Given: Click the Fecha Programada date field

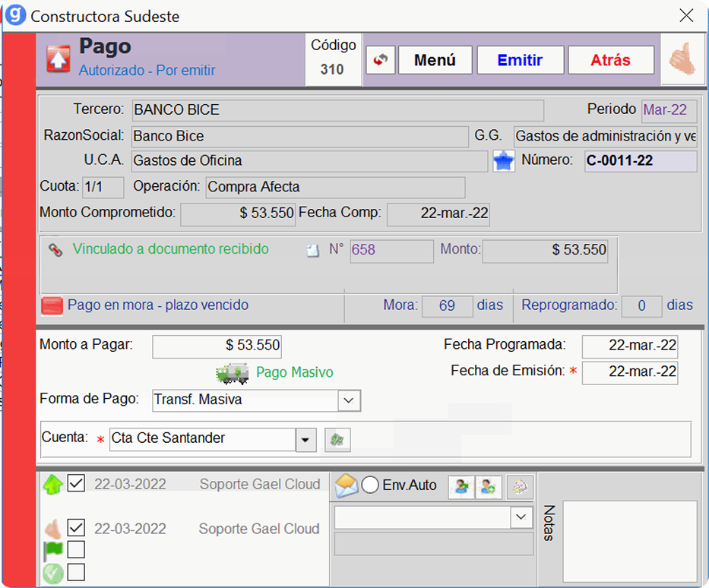Looking at the screenshot, I should [x=629, y=346].
